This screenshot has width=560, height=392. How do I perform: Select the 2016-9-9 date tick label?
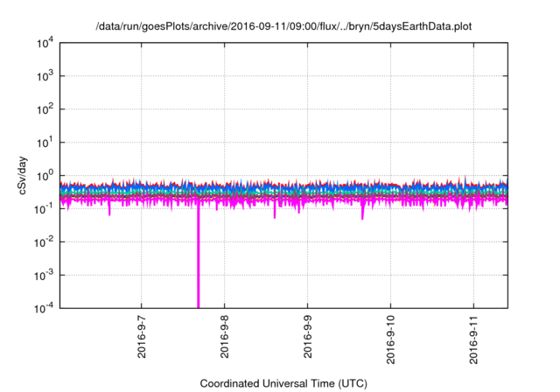[x=308, y=338]
